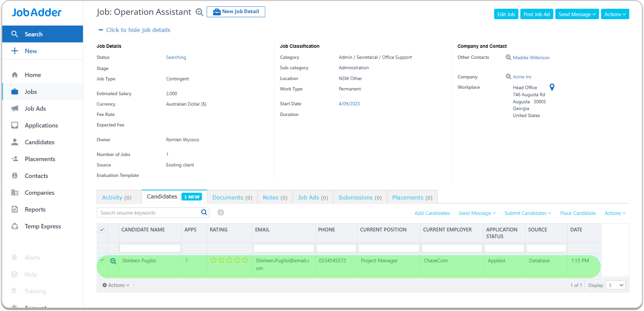Uncheck Shirleen Puglisi's row checkbox
Image resolution: width=644 pixels, height=311 pixels.
102,260
